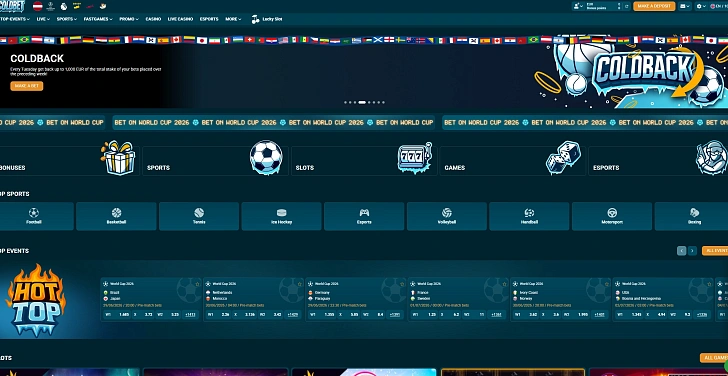Open the Bonuses gift box tile
The height and width of the screenshot is (376, 728).
tap(70, 161)
